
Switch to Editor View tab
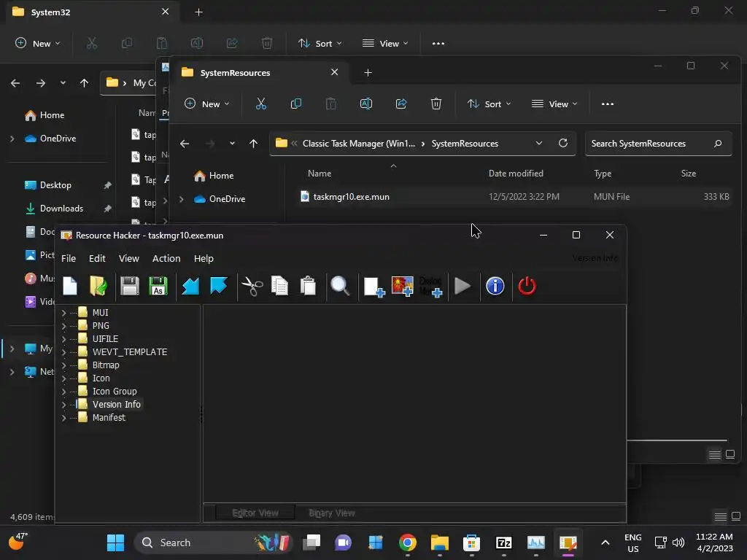tap(255, 513)
